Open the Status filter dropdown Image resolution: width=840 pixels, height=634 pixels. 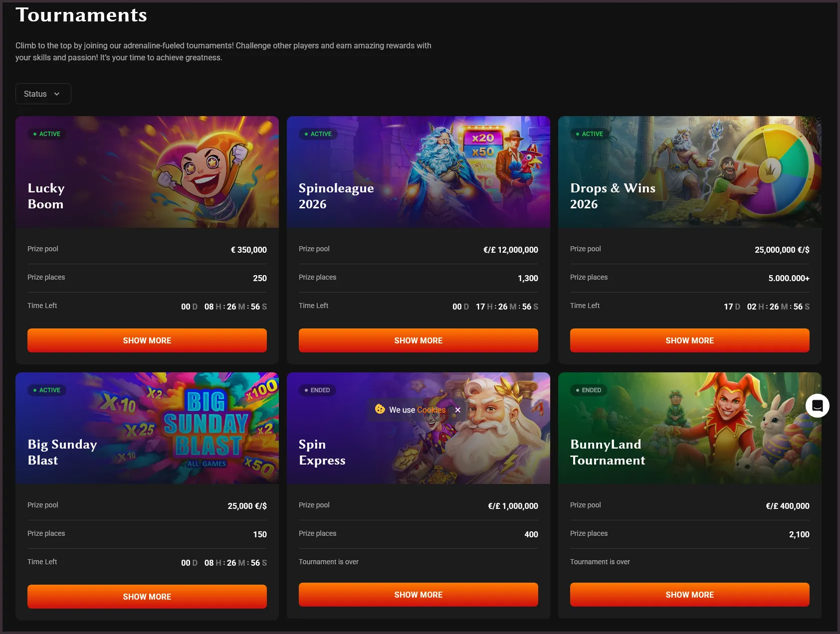click(43, 94)
